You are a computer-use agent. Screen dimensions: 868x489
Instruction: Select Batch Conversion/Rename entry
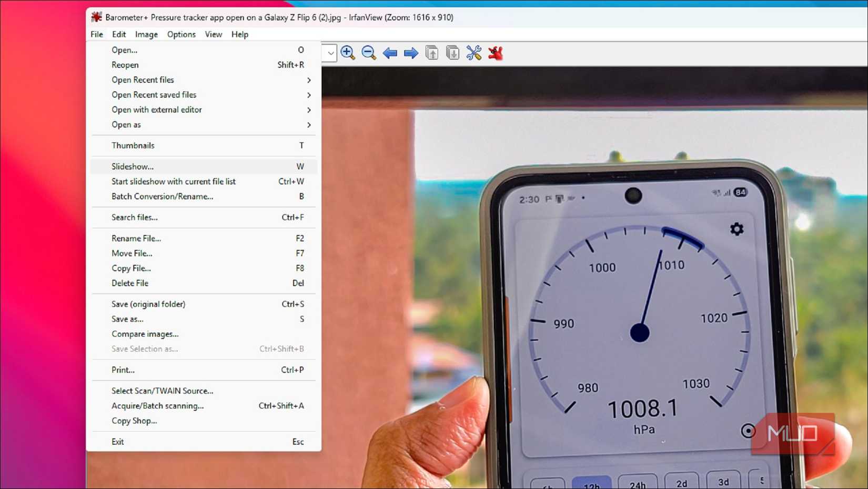pyautogui.click(x=162, y=196)
